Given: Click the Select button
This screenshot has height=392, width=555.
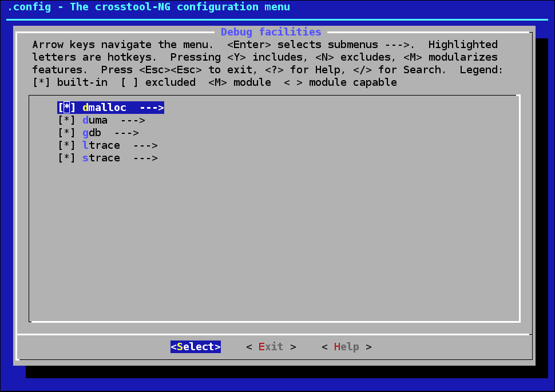Looking at the screenshot, I should click(x=196, y=347).
